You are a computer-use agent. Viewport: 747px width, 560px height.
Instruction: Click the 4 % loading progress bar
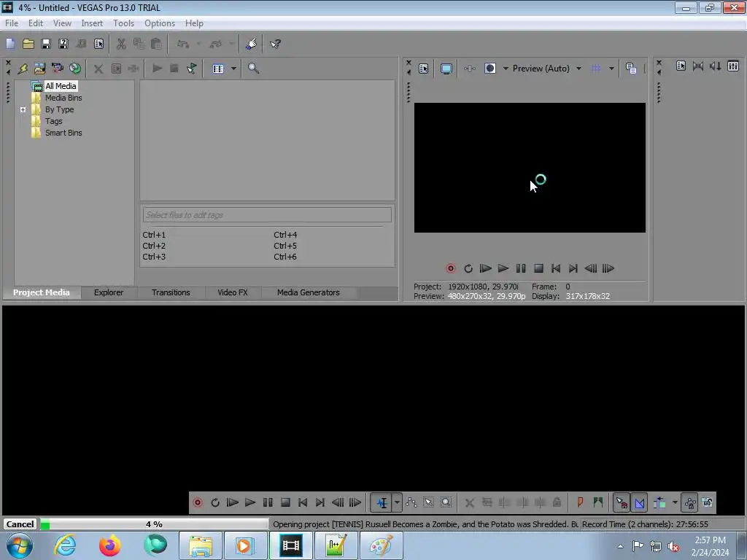(x=154, y=524)
